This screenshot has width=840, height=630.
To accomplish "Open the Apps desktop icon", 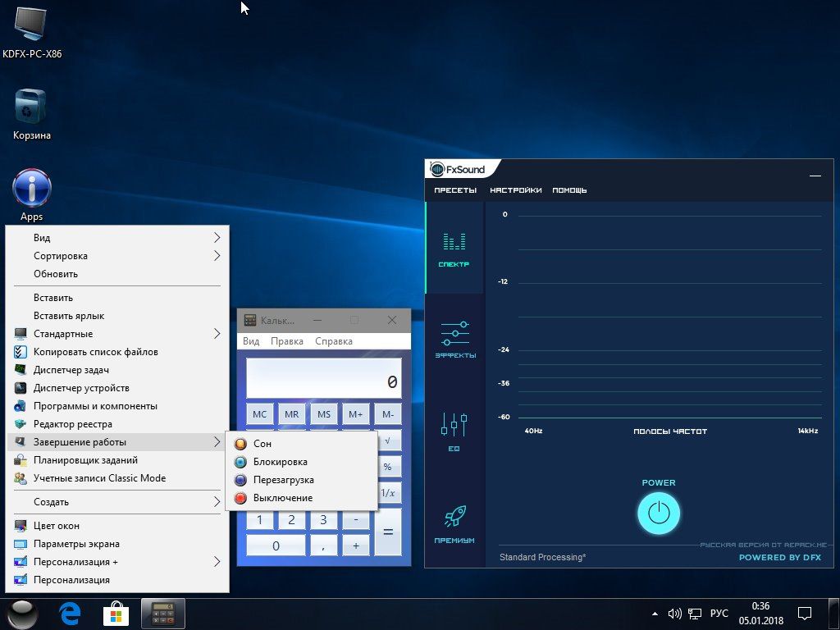I will pos(32,189).
